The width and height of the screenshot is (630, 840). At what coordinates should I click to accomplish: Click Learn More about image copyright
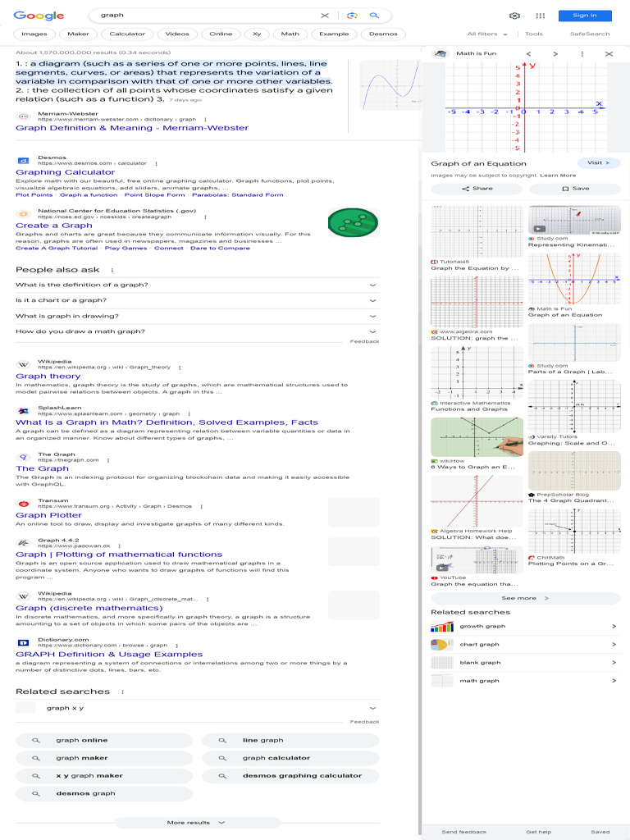tap(558, 176)
